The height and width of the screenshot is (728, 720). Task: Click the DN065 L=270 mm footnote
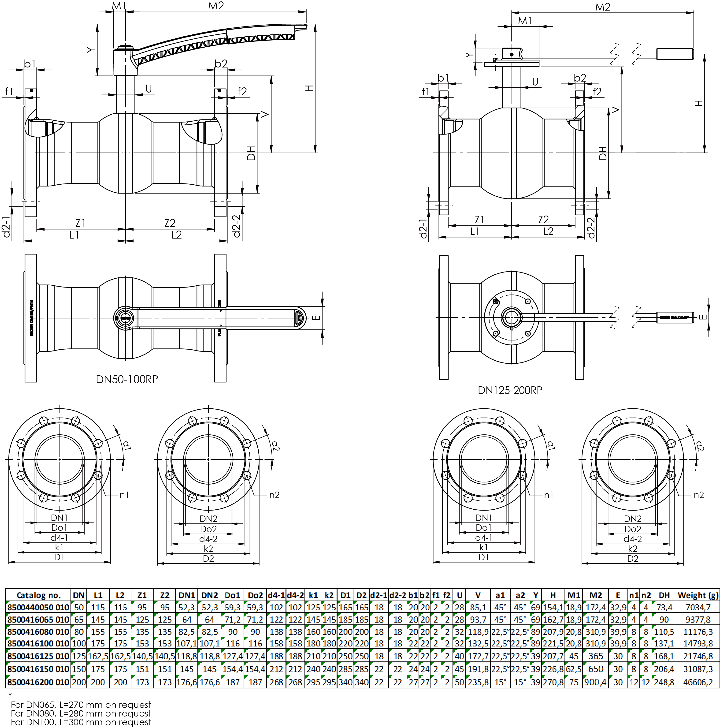click(x=81, y=705)
